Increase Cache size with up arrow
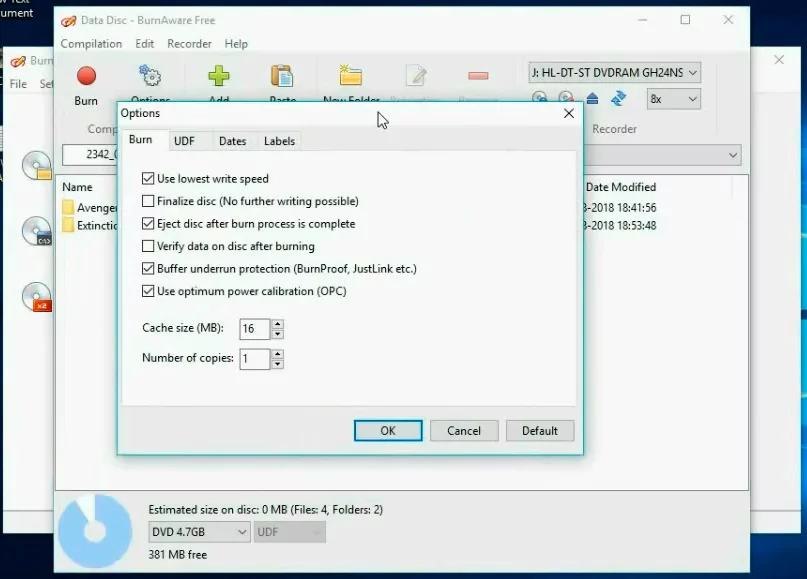 277,324
